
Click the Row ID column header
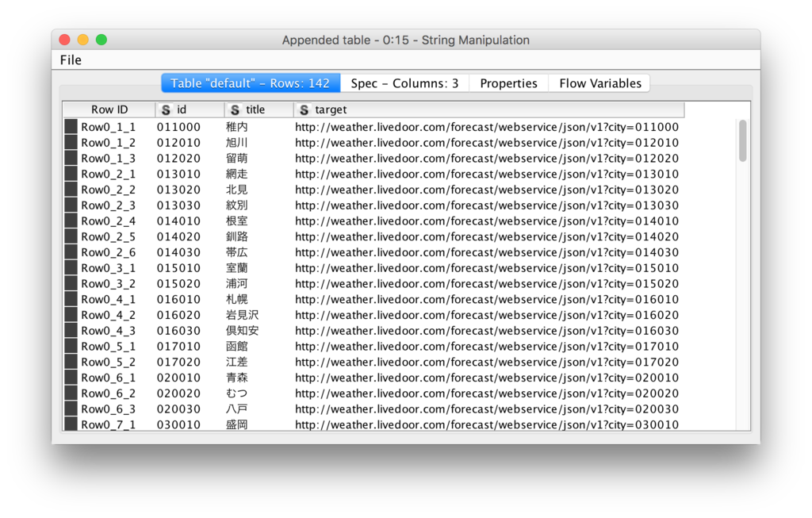click(x=109, y=109)
